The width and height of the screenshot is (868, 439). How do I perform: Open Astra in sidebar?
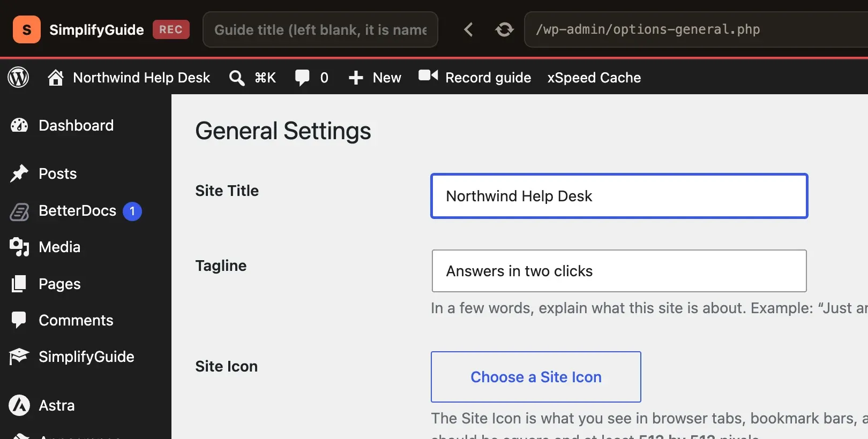[x=57, y=405]
